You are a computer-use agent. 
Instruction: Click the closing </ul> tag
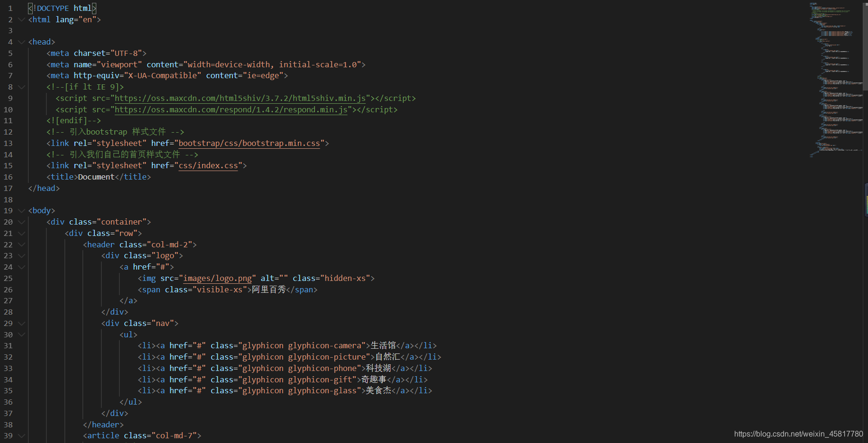tap(131, 402)
